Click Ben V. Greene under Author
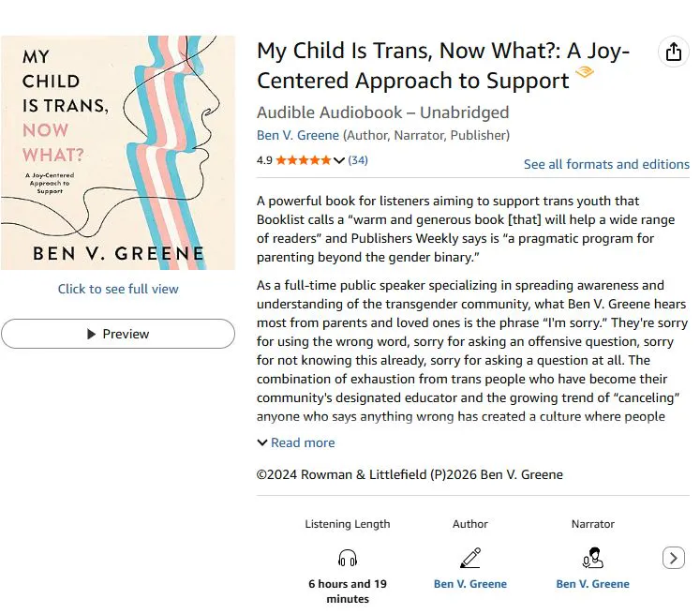The image size is (700, 614). 470,584
